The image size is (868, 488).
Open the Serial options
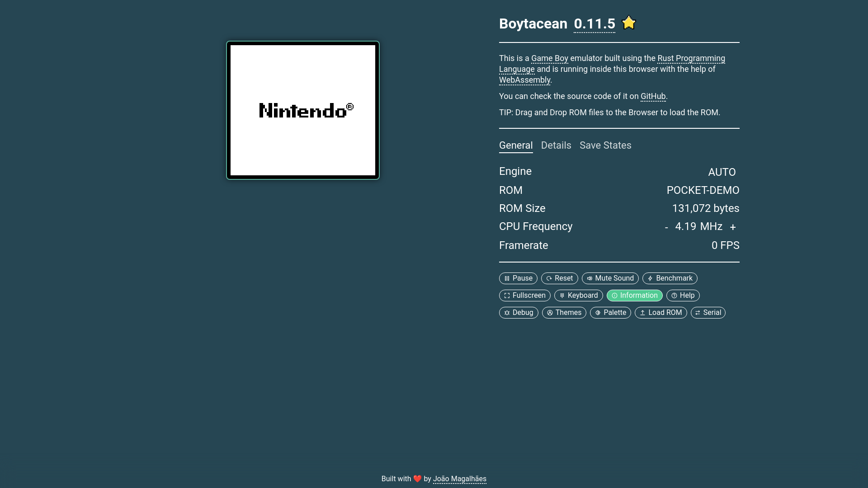click(x=708, y=313)
